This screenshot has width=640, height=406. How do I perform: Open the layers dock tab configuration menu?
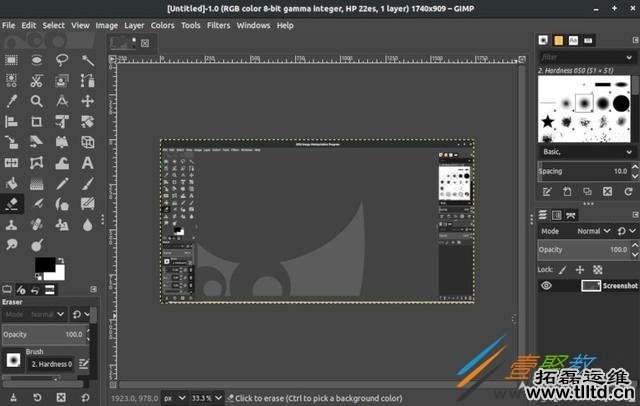point(636,215)
